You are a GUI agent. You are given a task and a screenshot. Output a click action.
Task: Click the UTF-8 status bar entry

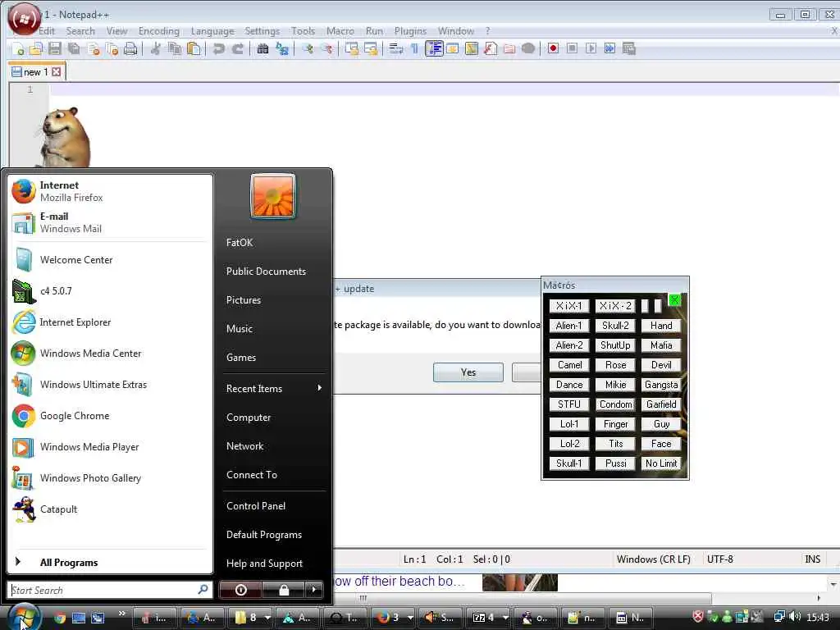(x=719, y=559)
